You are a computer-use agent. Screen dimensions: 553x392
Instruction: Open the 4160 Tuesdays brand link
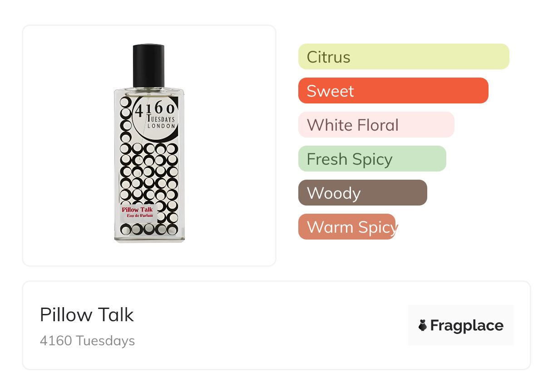[87, 341]
